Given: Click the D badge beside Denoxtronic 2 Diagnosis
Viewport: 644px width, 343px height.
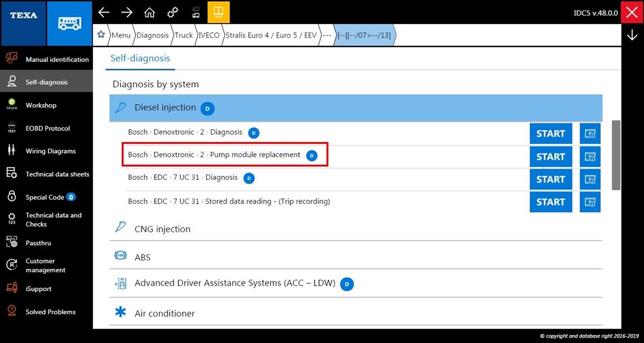Looking at the screenshot, I should pyautogui.click(x=254, y=133).
